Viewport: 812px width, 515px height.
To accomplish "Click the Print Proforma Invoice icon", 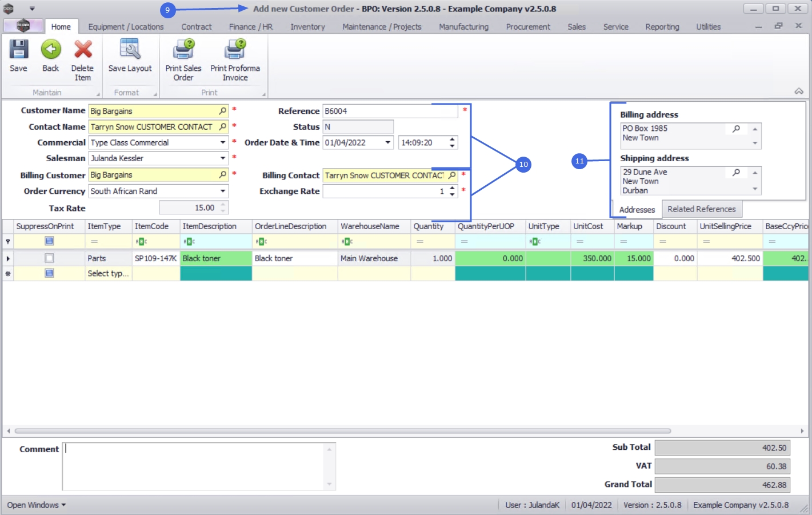I will coord(235,50).
